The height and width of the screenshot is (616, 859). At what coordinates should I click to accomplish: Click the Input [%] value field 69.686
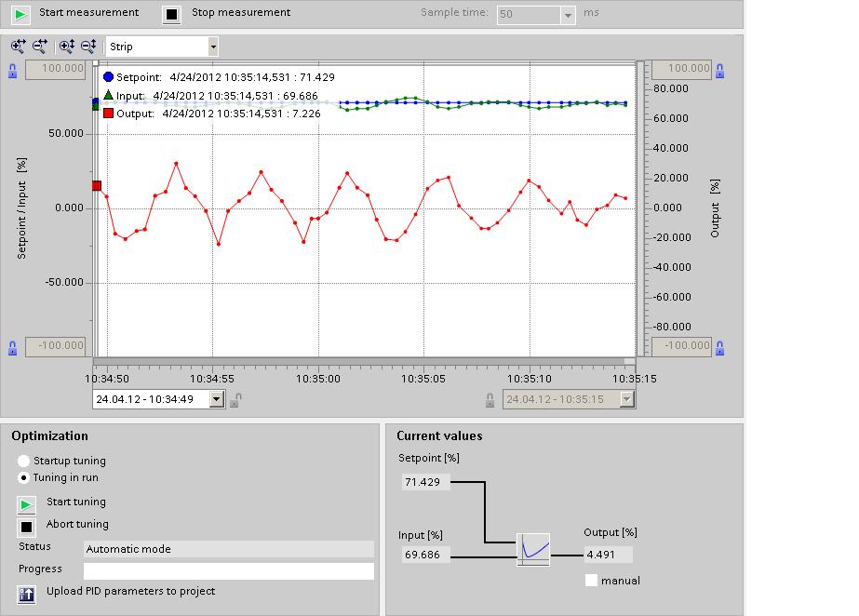[x=425, y=555]
